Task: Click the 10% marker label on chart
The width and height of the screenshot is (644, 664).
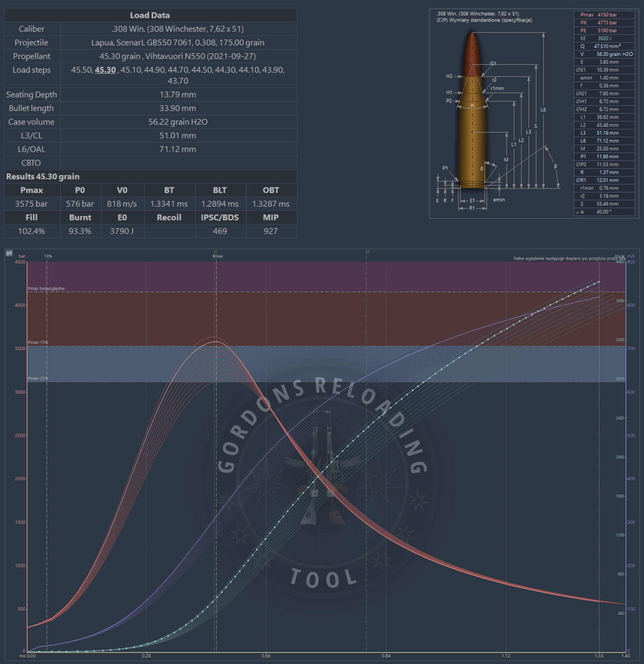Action: pos(48,256)
